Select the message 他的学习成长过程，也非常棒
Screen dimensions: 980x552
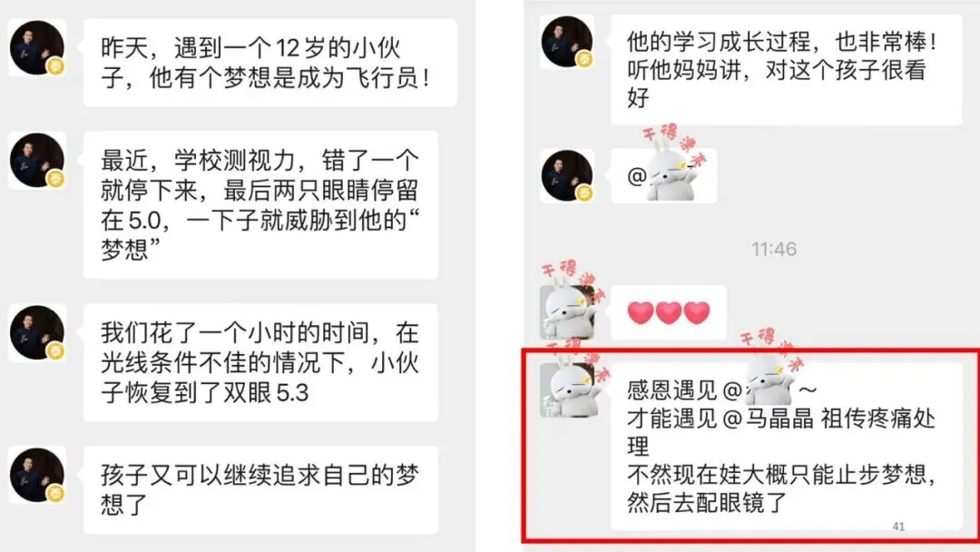click(786, 70)
